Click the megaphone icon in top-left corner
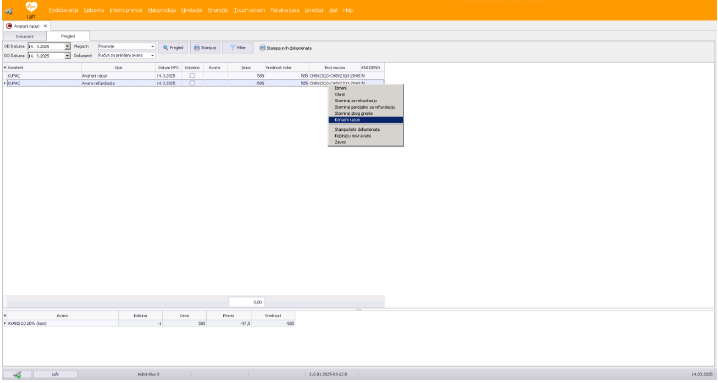 [x=9, y=11]
